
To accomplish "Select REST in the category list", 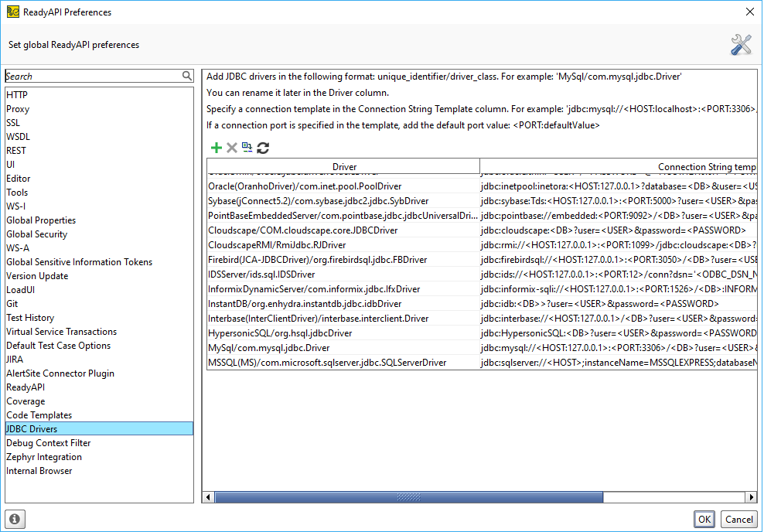I will (100, 151).
